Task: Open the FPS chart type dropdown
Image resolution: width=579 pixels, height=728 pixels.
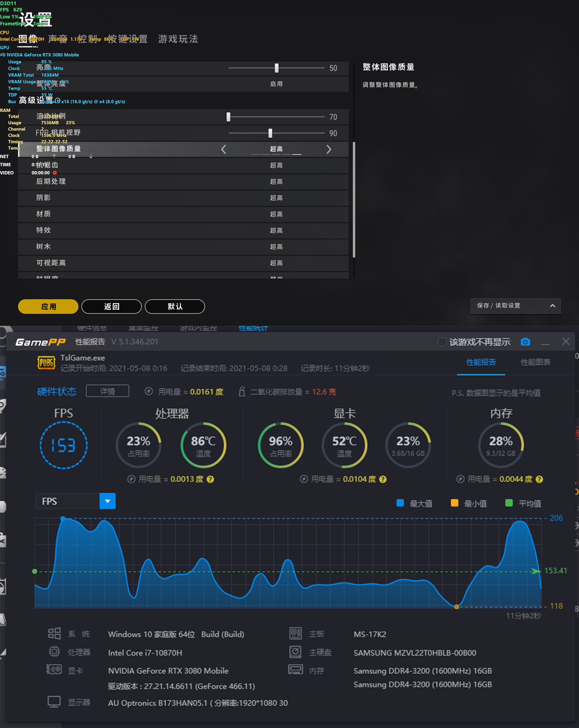Action: (107, 501)
